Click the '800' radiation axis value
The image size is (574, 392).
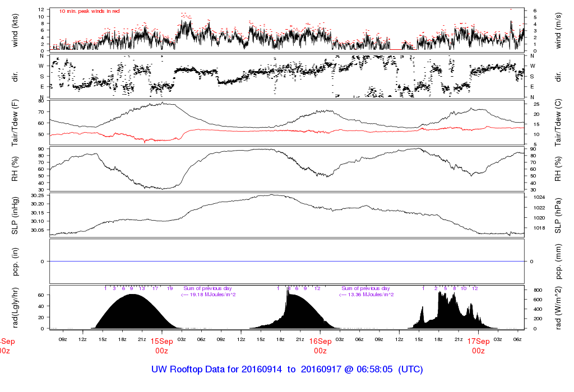coord(538,290)
